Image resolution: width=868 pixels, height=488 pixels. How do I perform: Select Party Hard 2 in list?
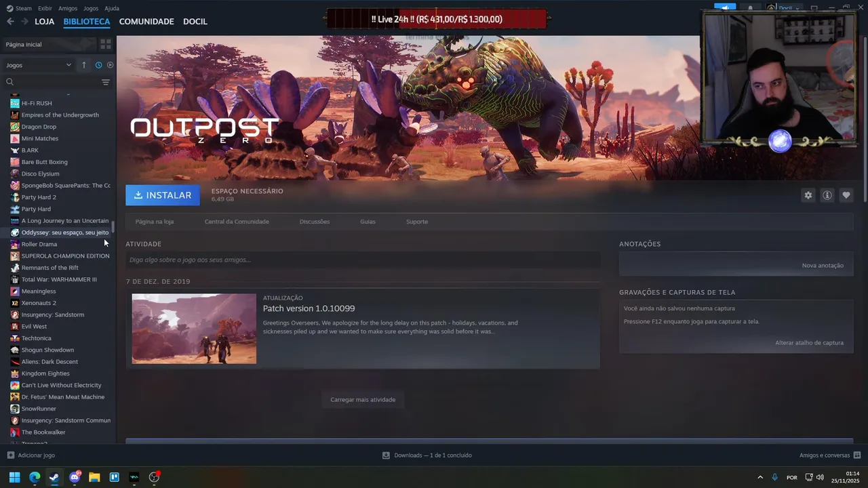39,197
